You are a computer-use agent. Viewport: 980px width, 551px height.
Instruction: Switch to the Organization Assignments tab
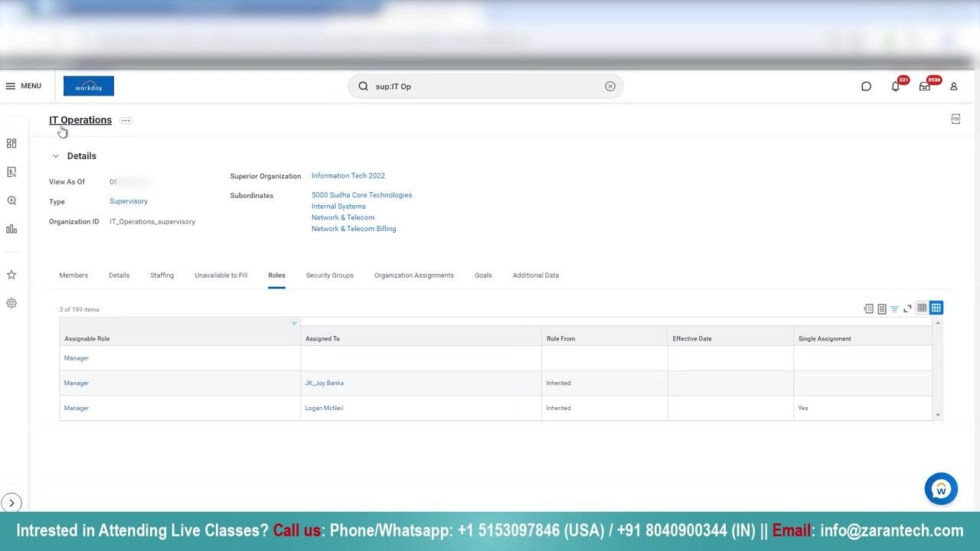click(414, 275)
